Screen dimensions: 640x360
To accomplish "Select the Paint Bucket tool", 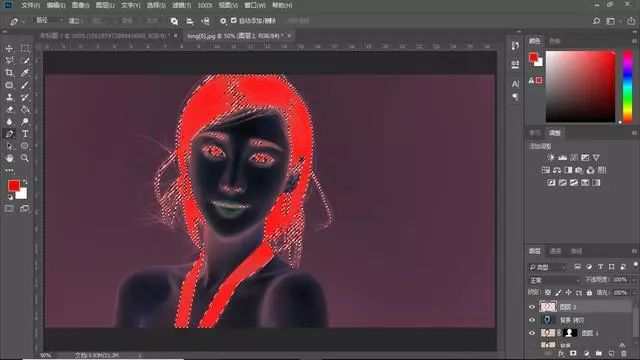I will (25, 109).
